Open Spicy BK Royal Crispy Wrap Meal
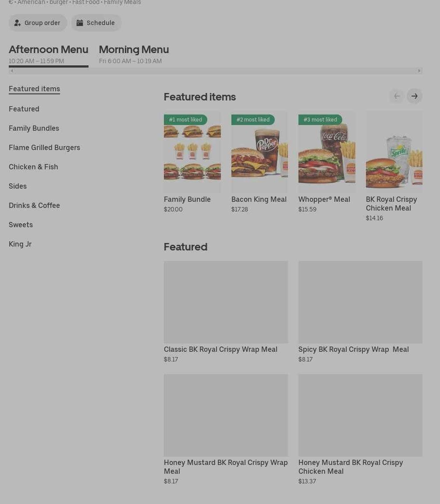Screen dimensions: 440x504 (x=360, y=312)
